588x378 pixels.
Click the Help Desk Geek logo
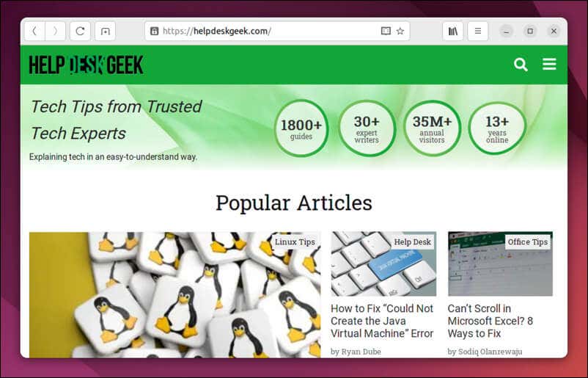tap(87, 65)
